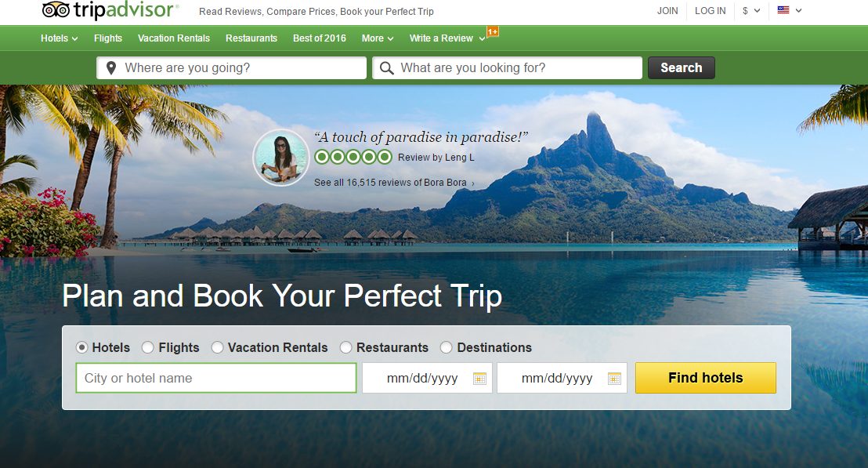This screenshot has width=868, height=468.
Task: Click Leng L's reviewer profile photo
Action: click(x=281, y=158)
